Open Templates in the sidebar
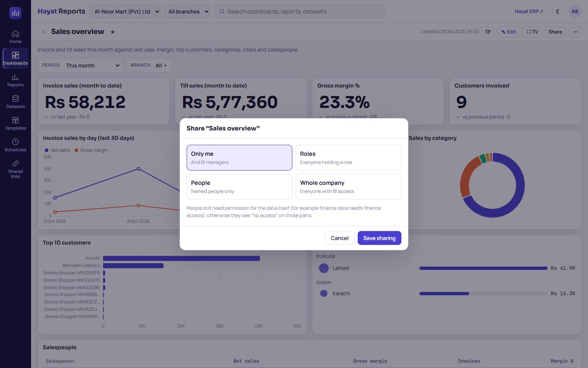Viewport: 588px width, 368px height. 16,123
